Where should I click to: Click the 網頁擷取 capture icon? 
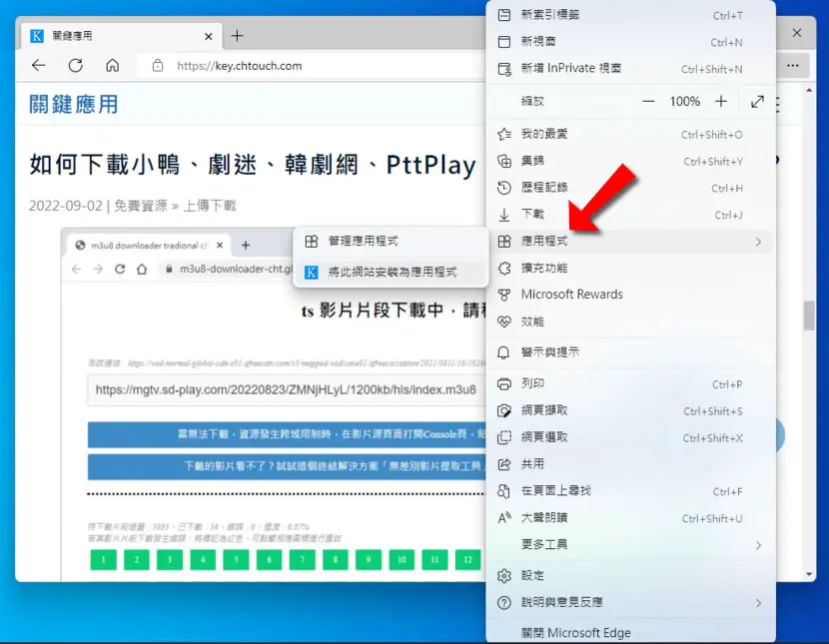pyautogui.click(x=504, y=410)
